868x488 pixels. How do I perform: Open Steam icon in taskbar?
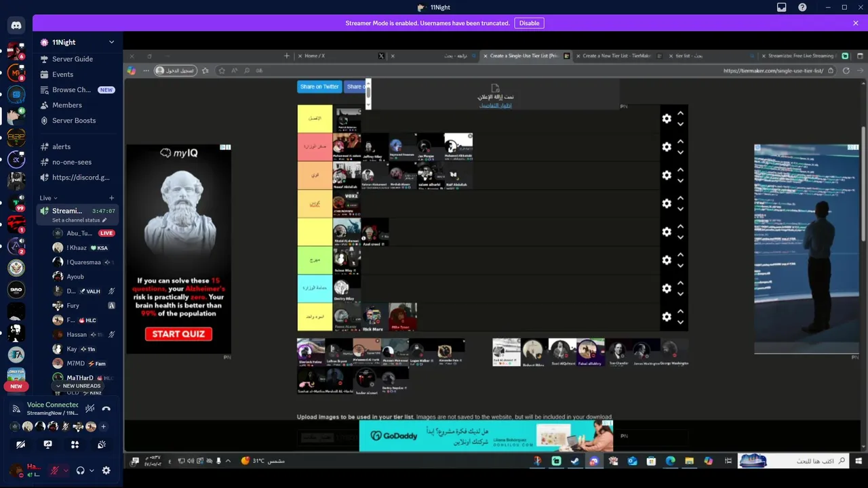pyautogui.click(x=575, y=461)
